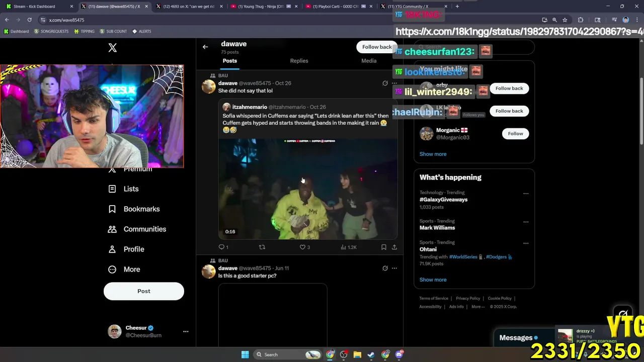Open a new browser tab with plus button

pos(457,7)
